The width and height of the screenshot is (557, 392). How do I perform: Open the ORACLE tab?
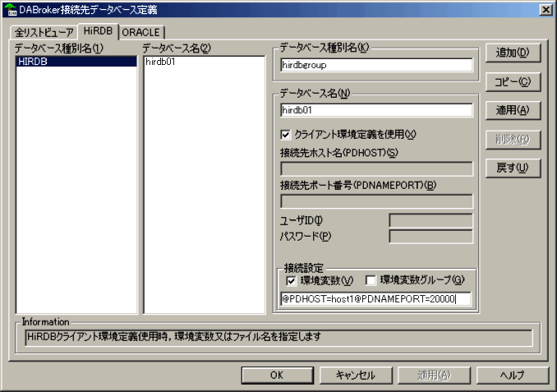coord(141,32)
